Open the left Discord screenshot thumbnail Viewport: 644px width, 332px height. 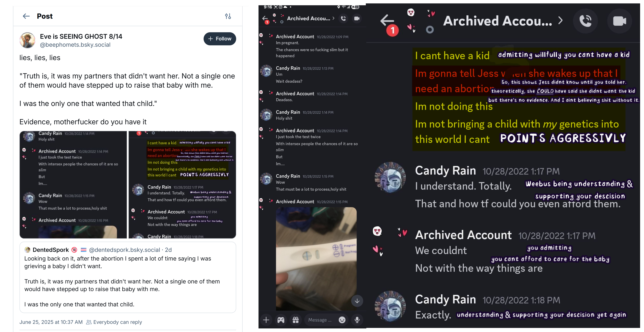pos(73,185)
